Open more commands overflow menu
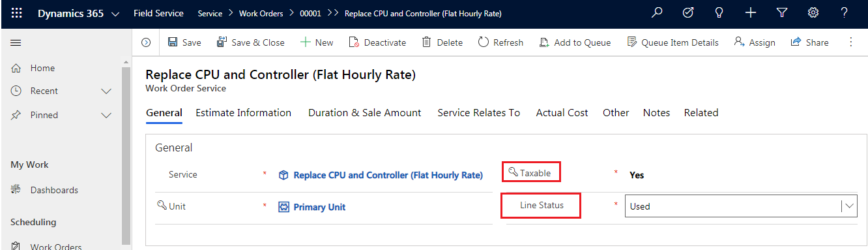This screenshot has width=868, height=250. (x=851, y=42)
